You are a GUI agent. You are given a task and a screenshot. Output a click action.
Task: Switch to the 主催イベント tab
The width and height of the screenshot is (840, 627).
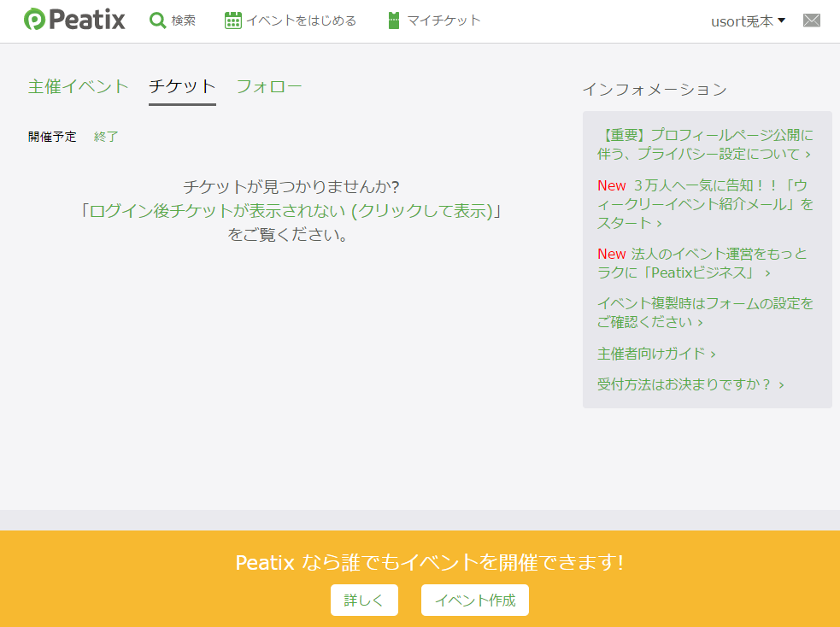[x=79, y=86]
